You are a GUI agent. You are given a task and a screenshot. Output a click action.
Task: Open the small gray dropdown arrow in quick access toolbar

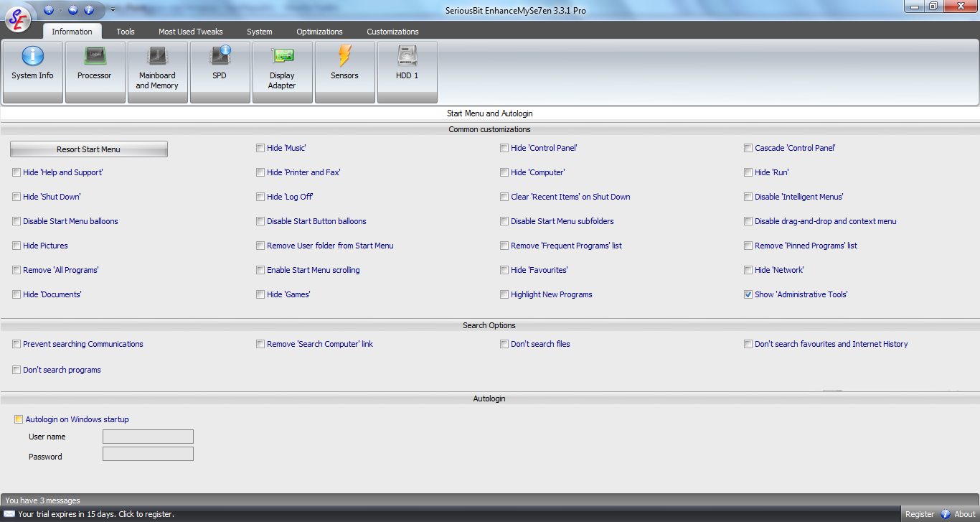[x=60, y=10]
